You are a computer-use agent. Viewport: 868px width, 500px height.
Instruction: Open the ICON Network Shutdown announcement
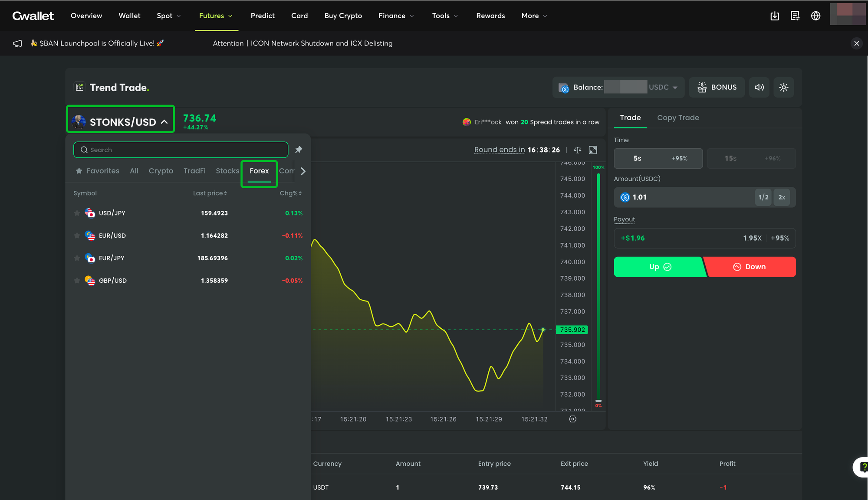coord(302,43)
